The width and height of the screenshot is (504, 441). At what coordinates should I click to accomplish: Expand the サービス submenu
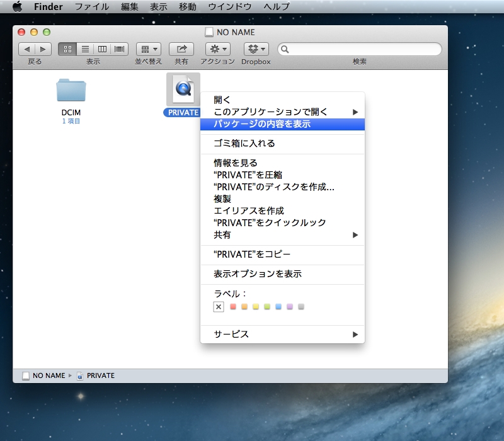[x=282, y=335]
